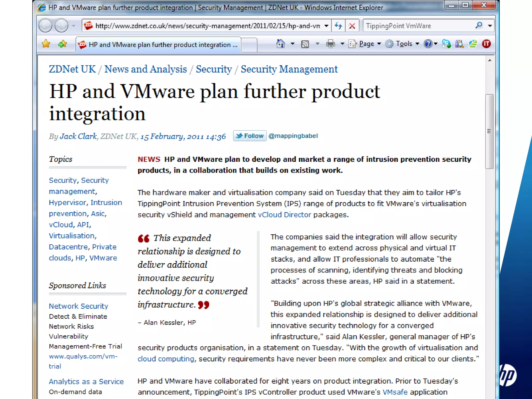Click the red IT toolbar icon
The width and height of the screenshot is (532, 399).
click(x=486, y=44)
